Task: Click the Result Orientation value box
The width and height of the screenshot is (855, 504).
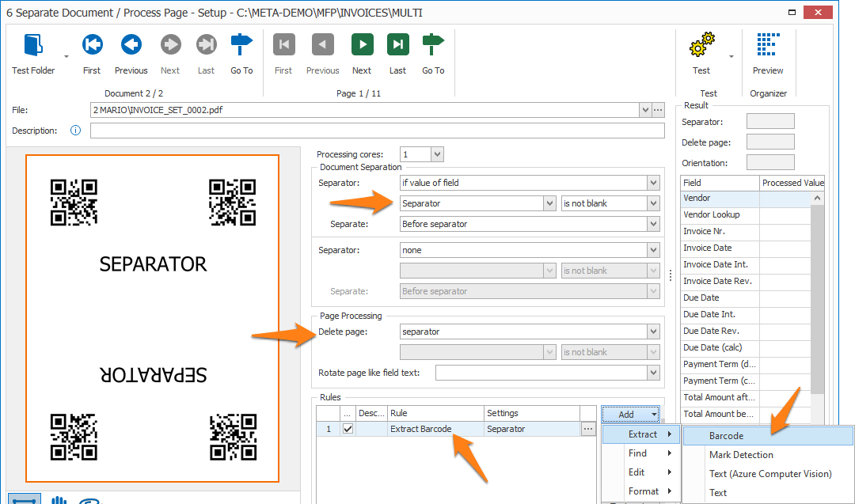Action: (770, 162)
